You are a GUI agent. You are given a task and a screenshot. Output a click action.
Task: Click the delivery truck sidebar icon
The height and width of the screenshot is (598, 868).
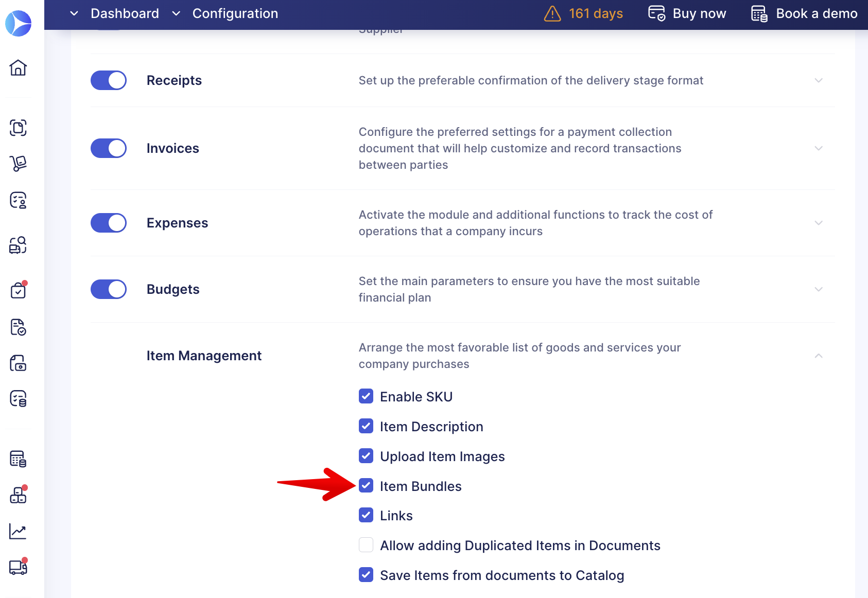[18, 567]
